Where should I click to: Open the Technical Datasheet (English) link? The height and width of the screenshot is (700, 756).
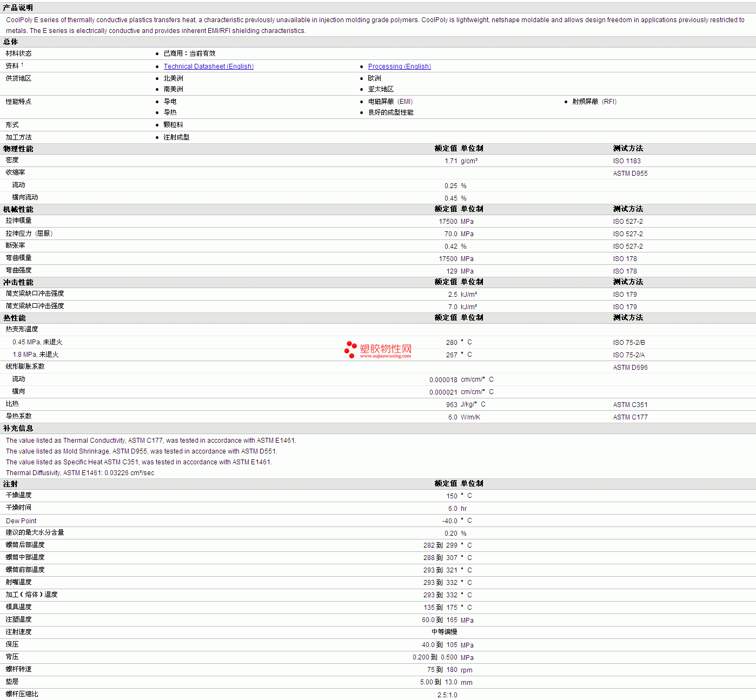tap(209, 66)
